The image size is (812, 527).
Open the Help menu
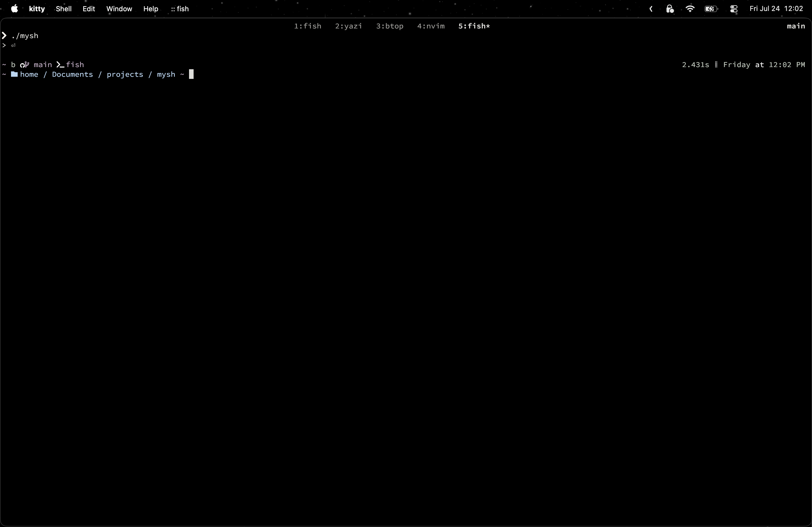click(150, 9)
